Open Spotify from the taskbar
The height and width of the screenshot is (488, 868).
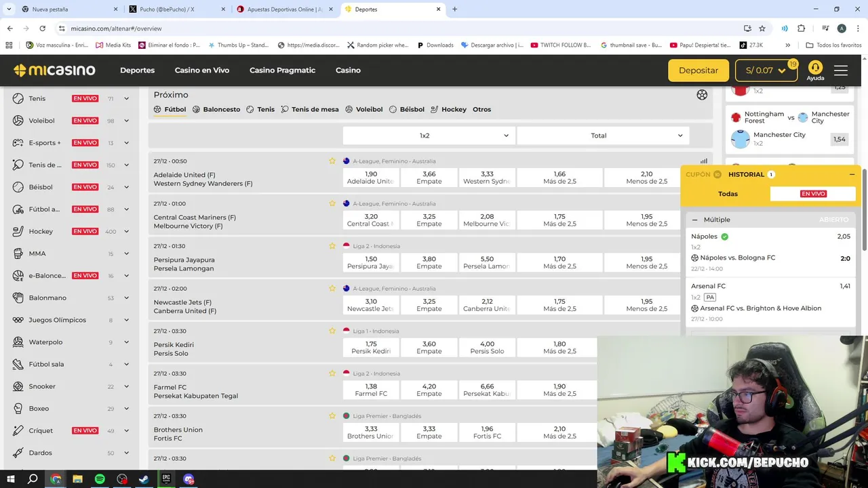pyautogui.click(x=100, y=479)
